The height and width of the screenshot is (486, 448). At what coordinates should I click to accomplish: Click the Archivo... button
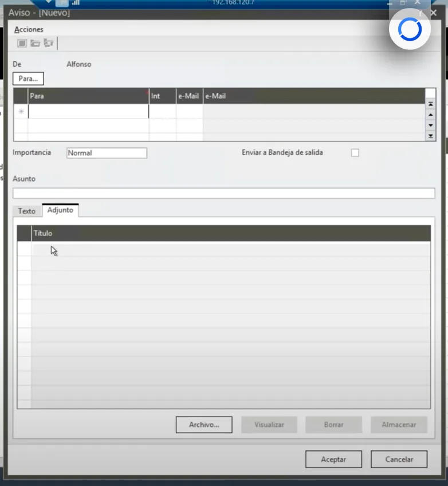[204, 425]
